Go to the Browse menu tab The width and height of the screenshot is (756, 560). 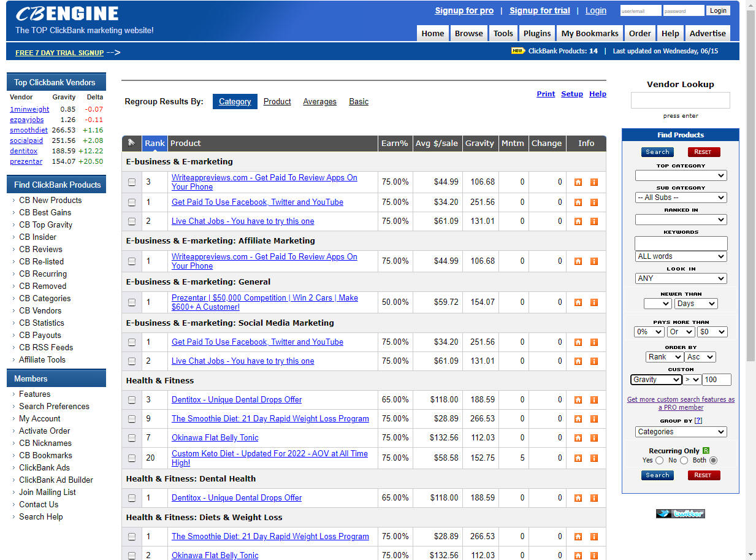[468, 33]
